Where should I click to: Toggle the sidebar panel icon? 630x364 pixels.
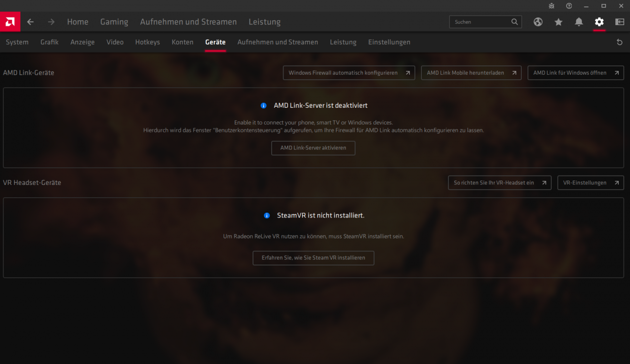tap(620, 22)
